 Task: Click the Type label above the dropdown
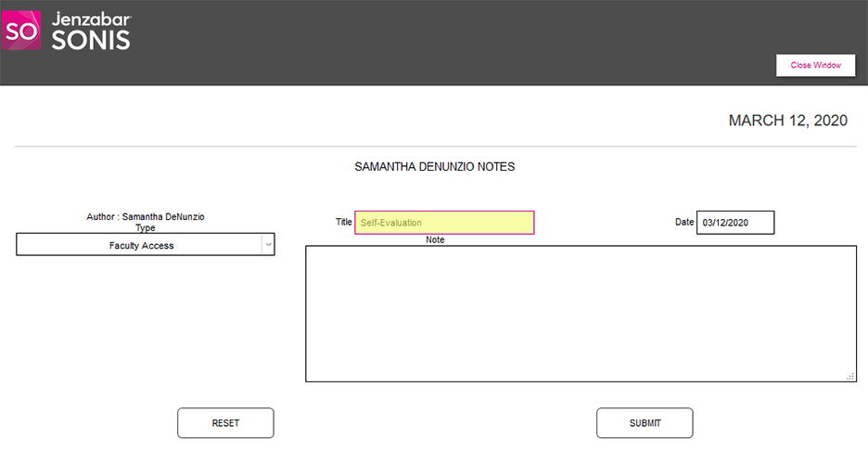146,227
